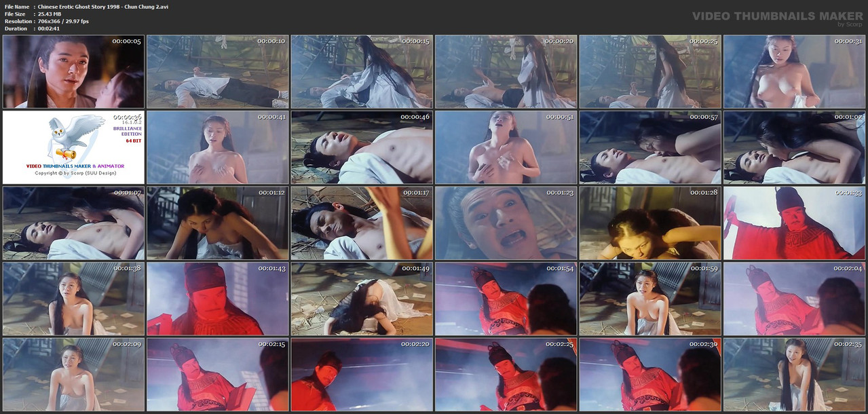Viewport: 868px width, 414px height.
Task: Click the thumbnail stamped 00:02:04
Action: (x=794, y=299)
